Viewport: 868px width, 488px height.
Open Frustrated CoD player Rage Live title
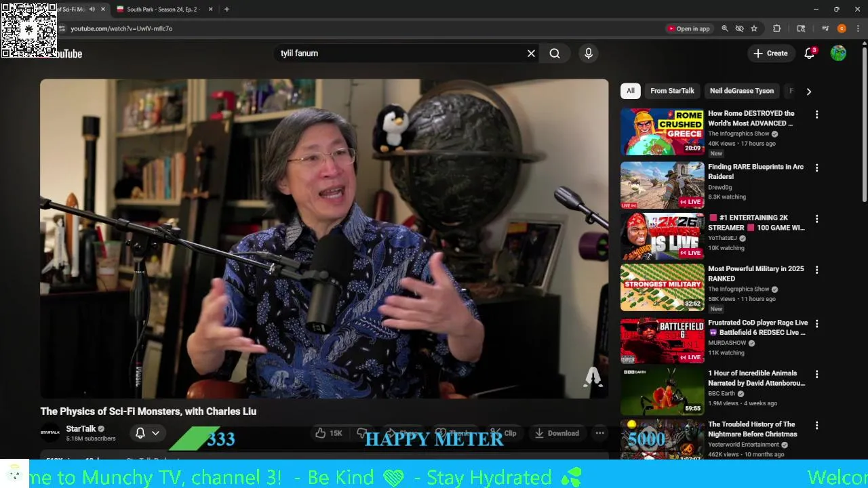point(757,327)
